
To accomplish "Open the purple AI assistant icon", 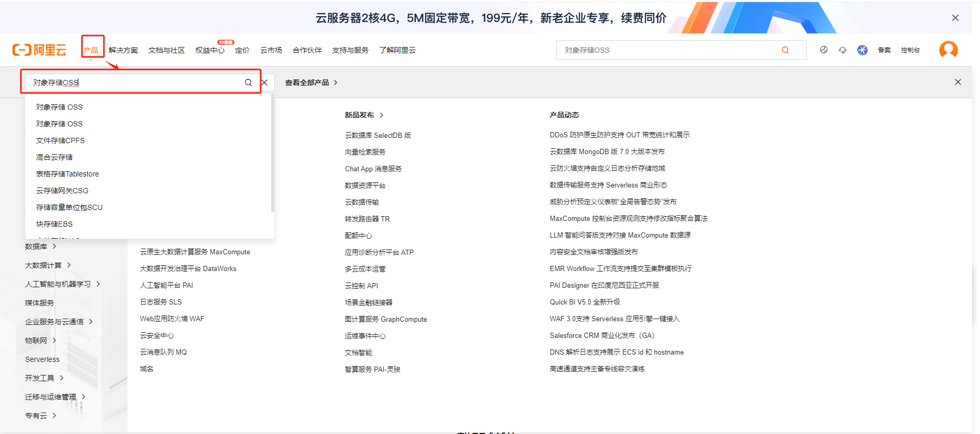I will pos(862,50).
